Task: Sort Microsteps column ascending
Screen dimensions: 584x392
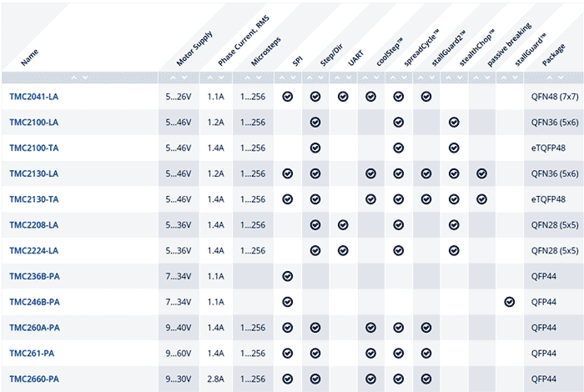Action: 247,78
